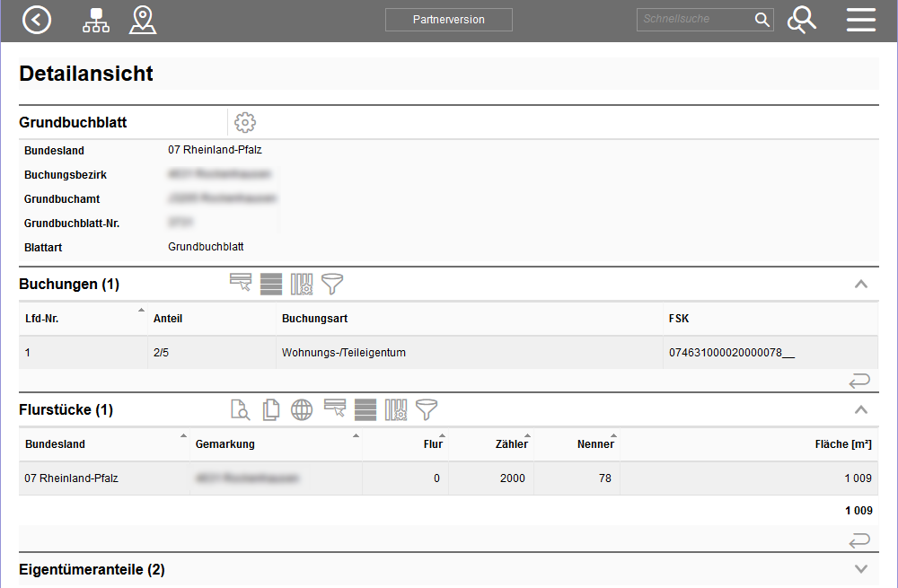Viewport: 898px width, 588px height.
Task: Click the Flurstücke detail search document icon
Action: tap(240, 410)
